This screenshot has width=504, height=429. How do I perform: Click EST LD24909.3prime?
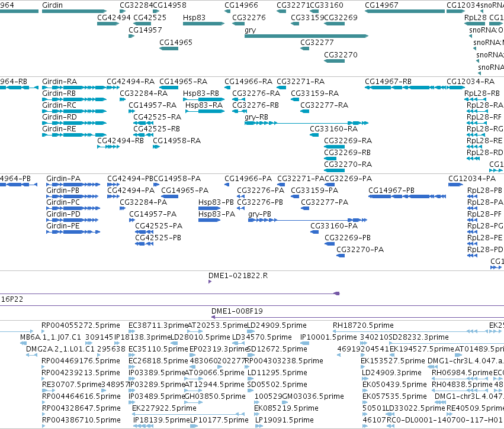391,373
